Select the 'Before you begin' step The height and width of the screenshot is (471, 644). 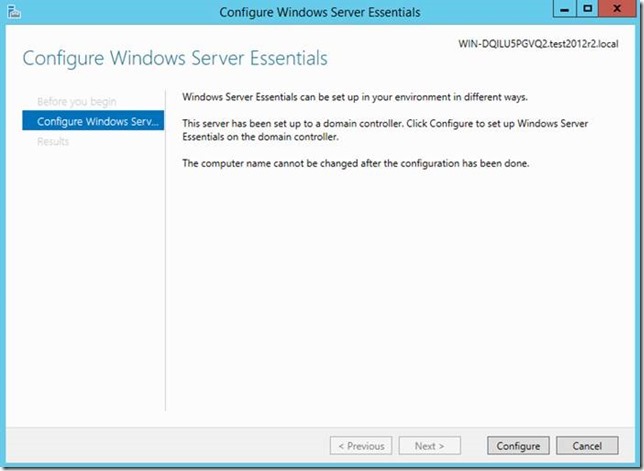pos(76,102)
